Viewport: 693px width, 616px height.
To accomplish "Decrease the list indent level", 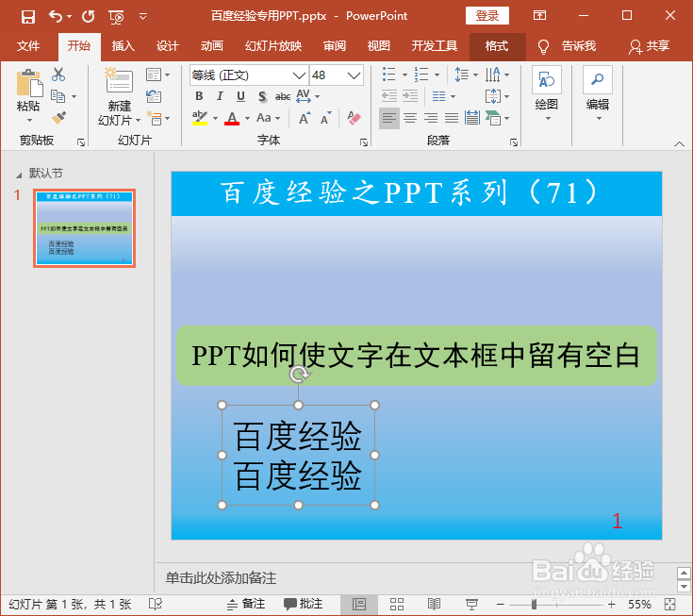I will pos(389,96).
